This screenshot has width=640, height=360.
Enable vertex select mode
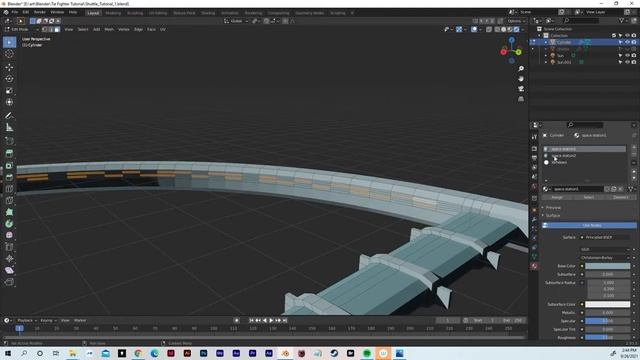coord(44,29)
